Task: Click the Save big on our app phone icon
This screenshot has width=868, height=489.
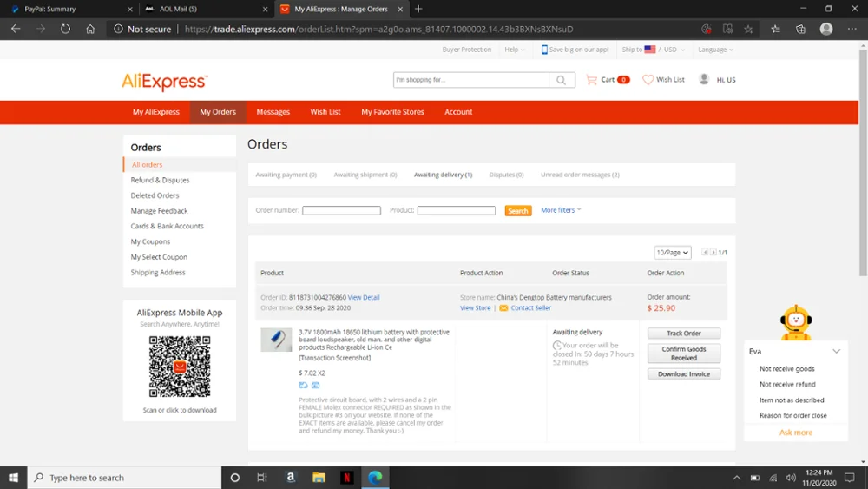Action: click(x=544, y=50)
